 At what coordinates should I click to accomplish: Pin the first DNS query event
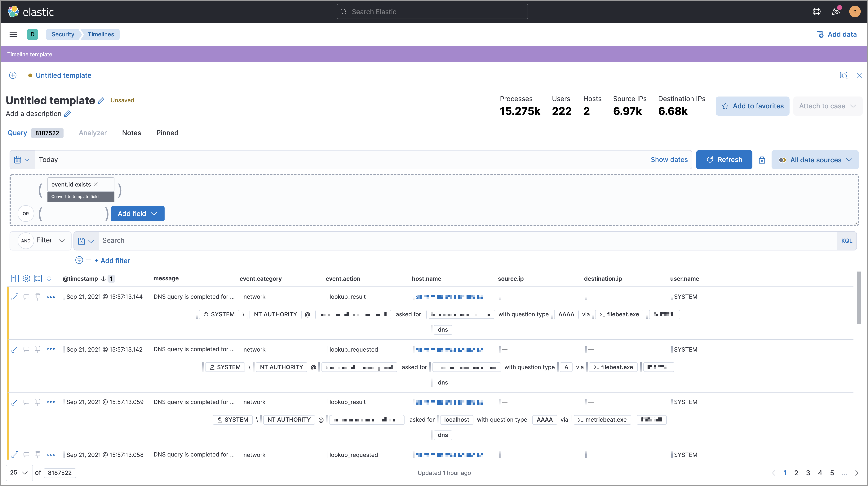coord(37,296)
